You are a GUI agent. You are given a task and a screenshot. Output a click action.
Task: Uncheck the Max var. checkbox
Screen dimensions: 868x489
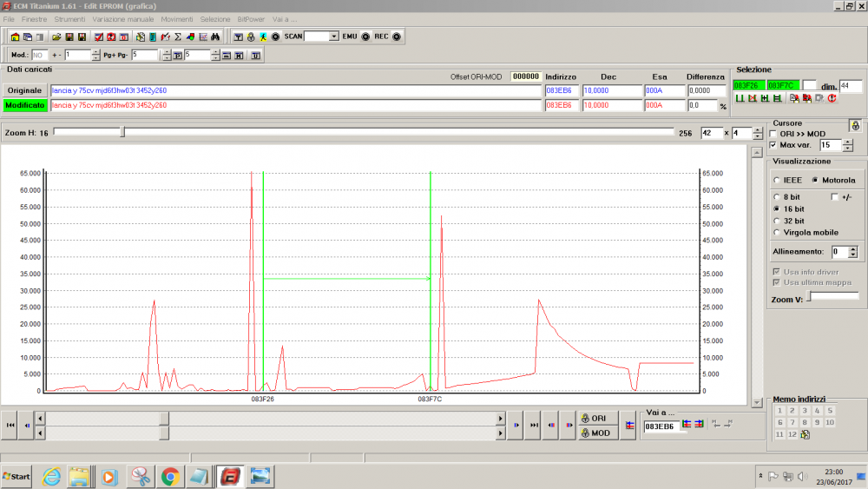click(773, 145)
